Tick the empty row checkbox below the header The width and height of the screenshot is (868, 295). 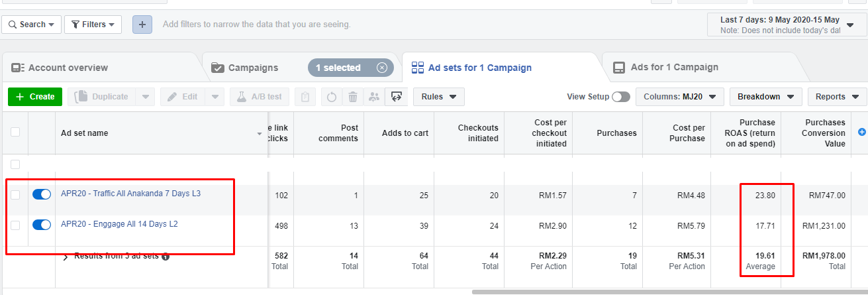[x=15, y=164]
